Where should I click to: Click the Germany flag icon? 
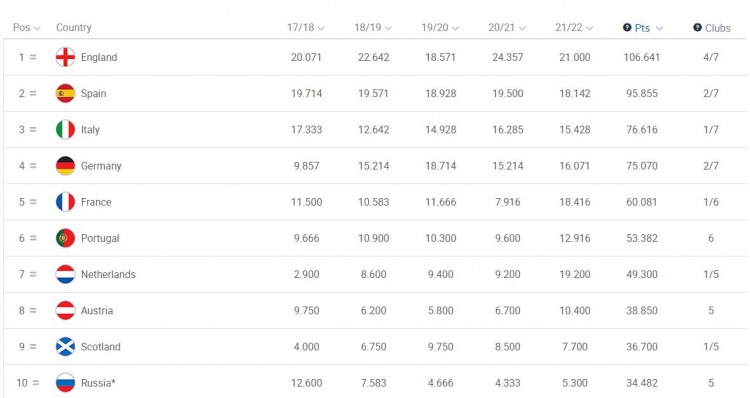tap(65, 166)
